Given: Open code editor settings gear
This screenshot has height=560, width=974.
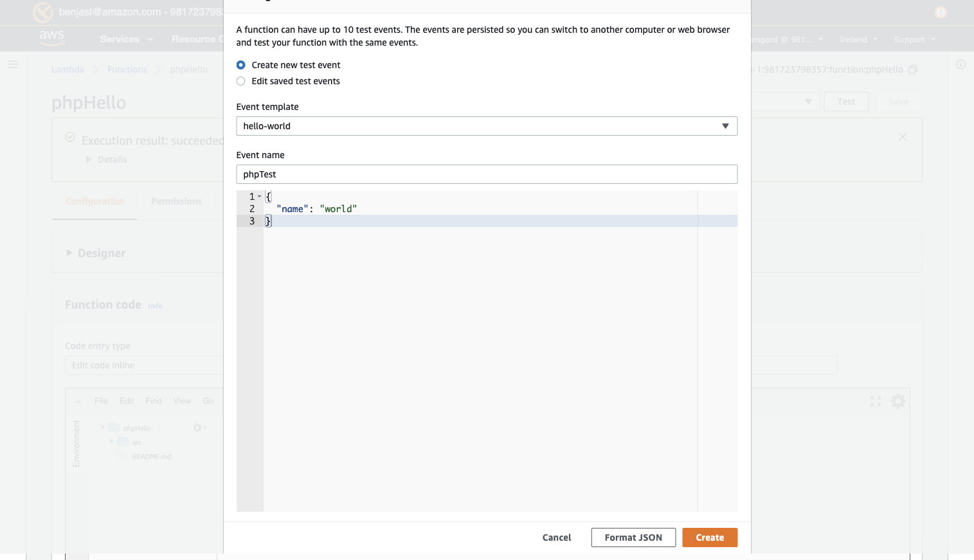Looking at the screenshot, I should click(898, 401).
